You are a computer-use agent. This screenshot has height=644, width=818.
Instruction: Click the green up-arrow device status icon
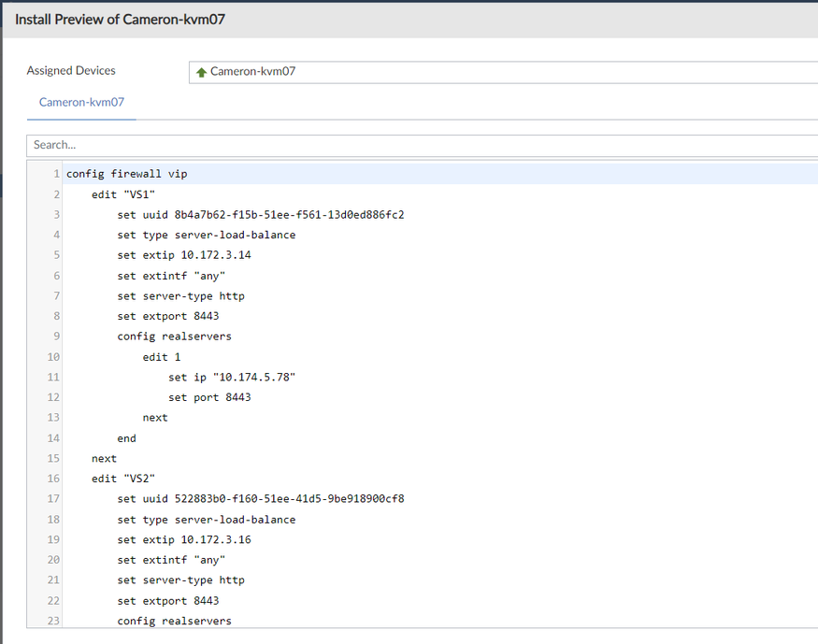201,72
